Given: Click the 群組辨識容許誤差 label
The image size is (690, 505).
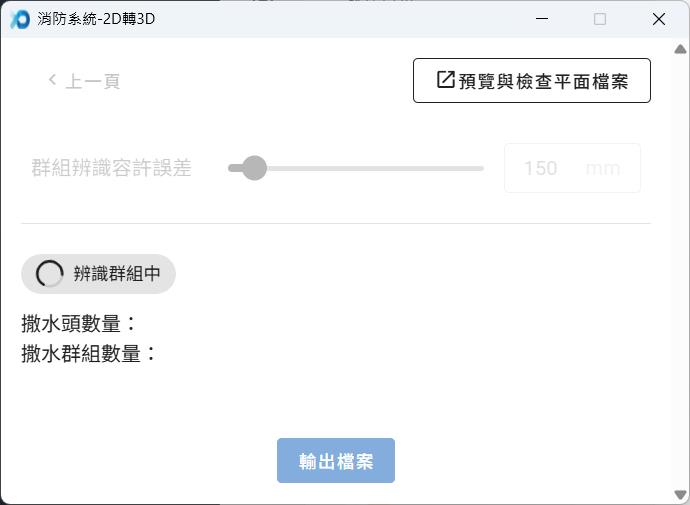Looking at the screenshot, I should (x=111, y=168).
